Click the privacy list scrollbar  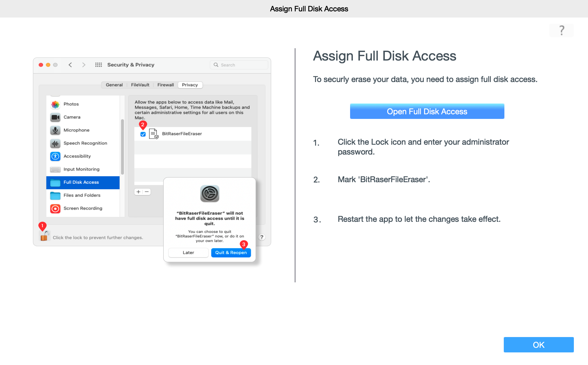pyautogui.click(x=122, y=147)
